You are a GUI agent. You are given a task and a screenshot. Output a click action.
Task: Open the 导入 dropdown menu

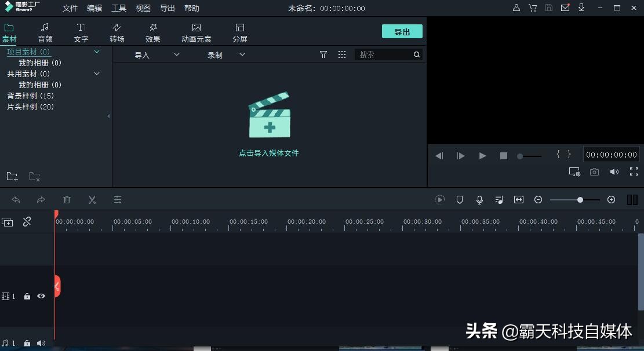click(x=176, y=54)
